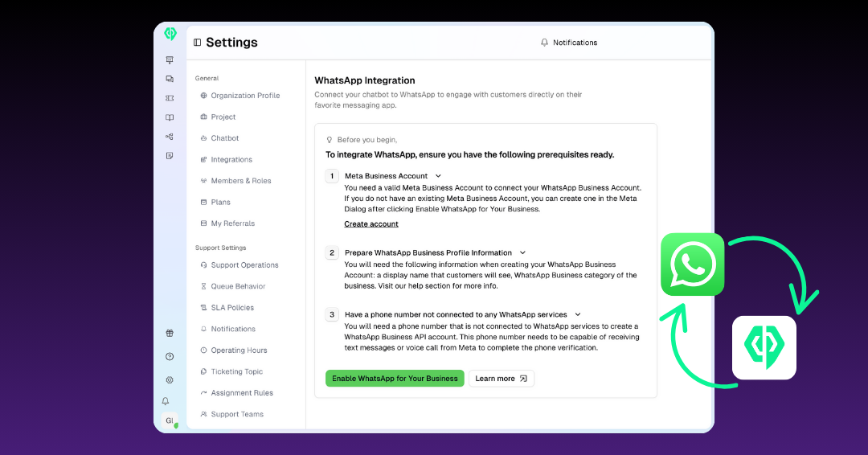Click the gift icon in left rail
The height and width of the screenshot is (455, 868).
[170, 334]
